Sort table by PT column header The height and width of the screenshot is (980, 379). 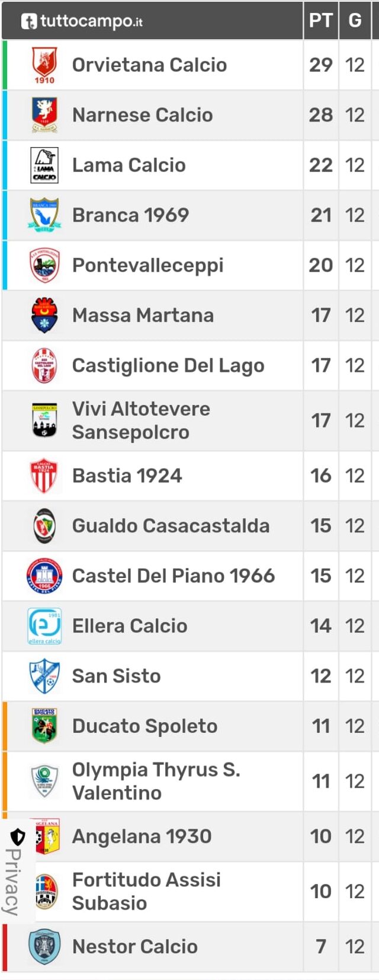(x=320, y=20)
